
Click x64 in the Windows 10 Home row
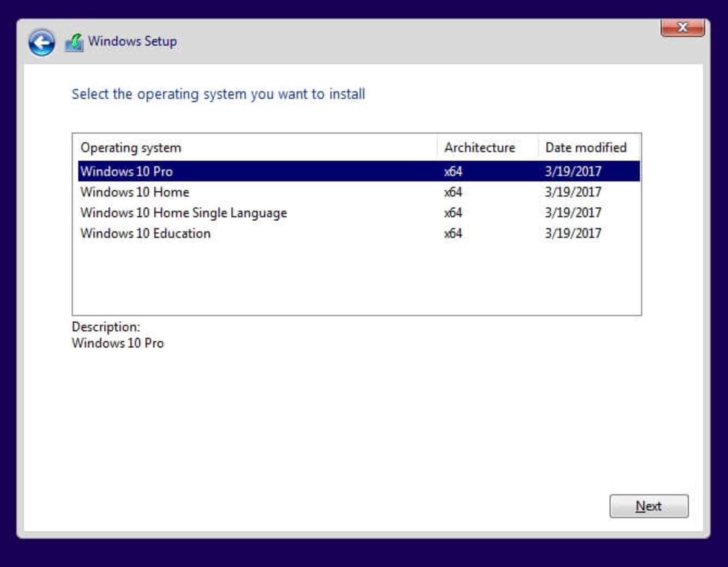pos(453,192)
